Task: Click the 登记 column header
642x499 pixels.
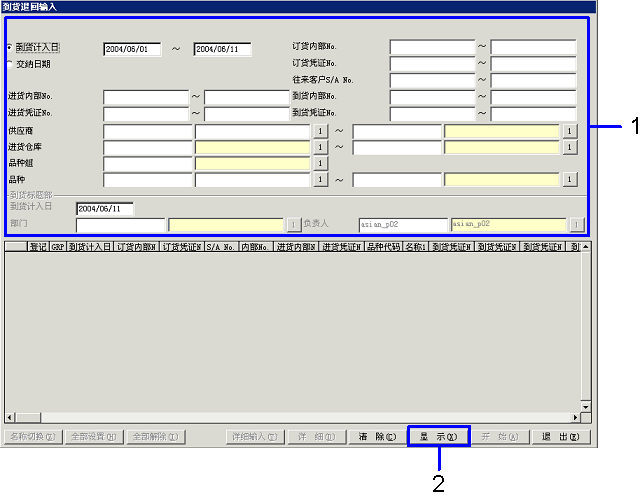Action: point(38,246)
